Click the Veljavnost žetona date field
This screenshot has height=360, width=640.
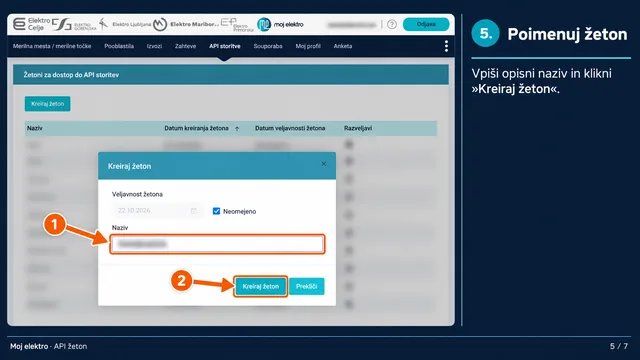tap(157, 211)
